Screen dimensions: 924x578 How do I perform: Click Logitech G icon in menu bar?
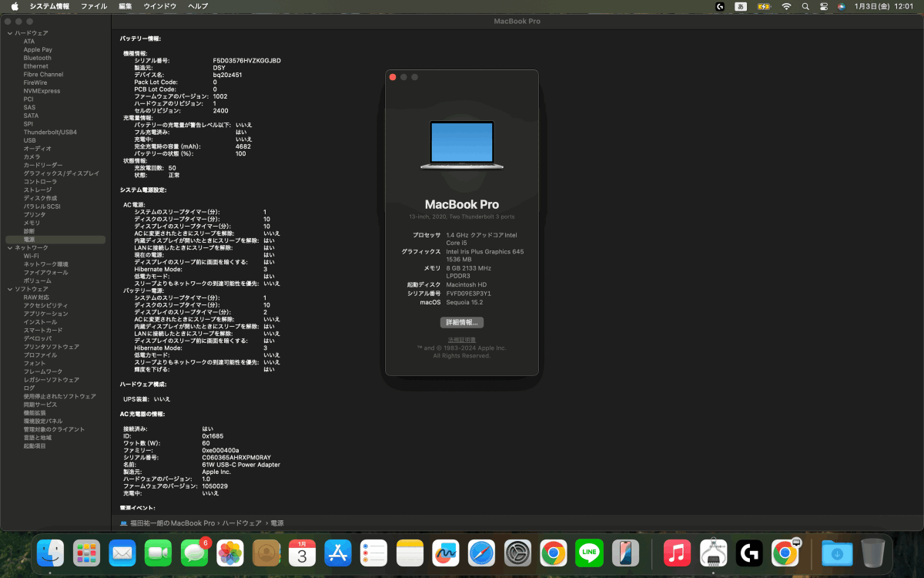720,6
